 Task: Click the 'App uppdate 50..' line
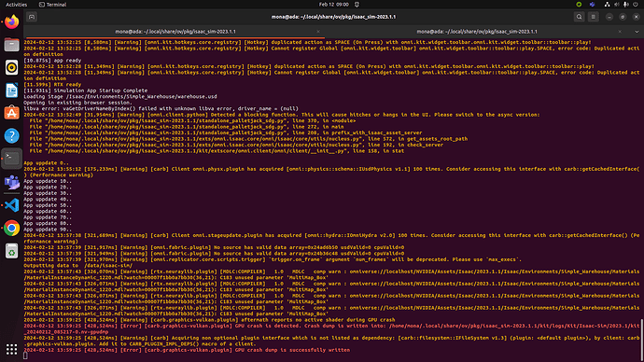(x=48, y=205)
